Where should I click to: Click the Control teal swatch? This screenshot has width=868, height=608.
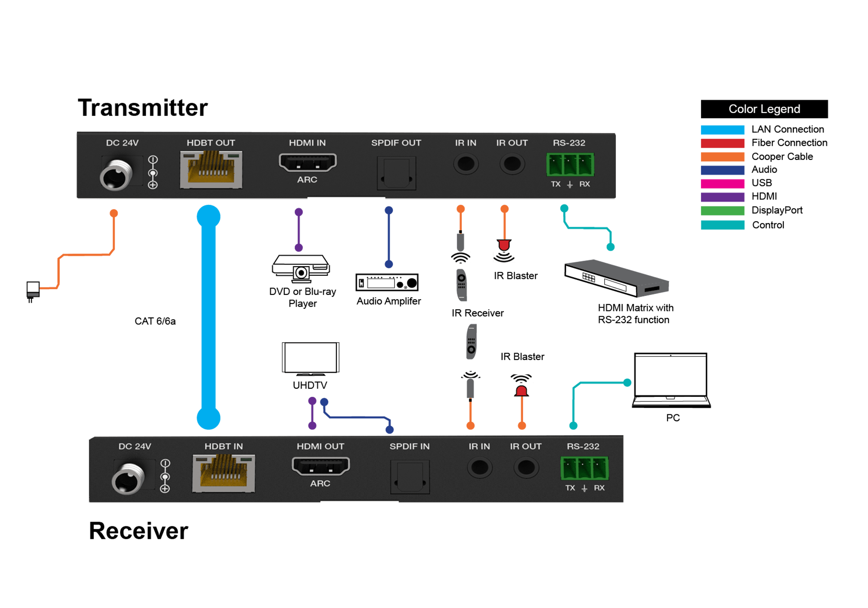pyautogui.click(x=723, y=225)
